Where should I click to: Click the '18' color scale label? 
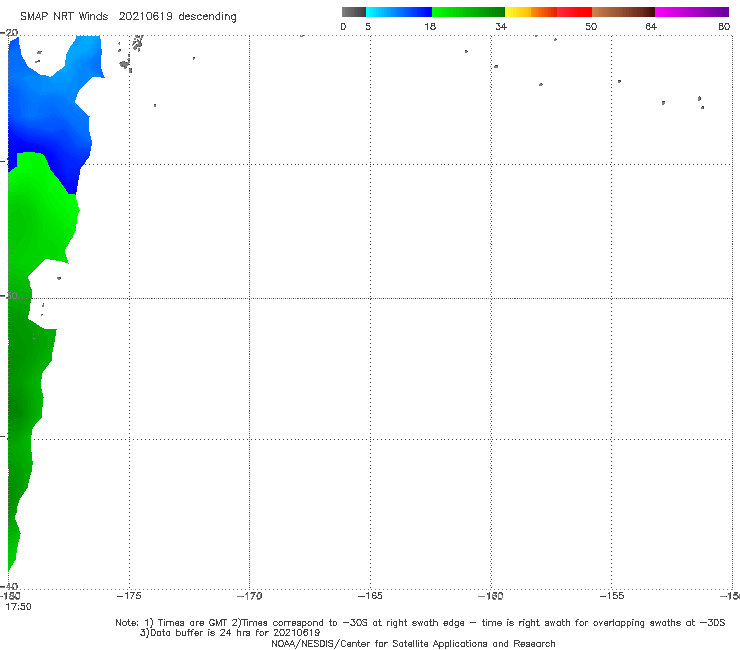coord(430,26)
